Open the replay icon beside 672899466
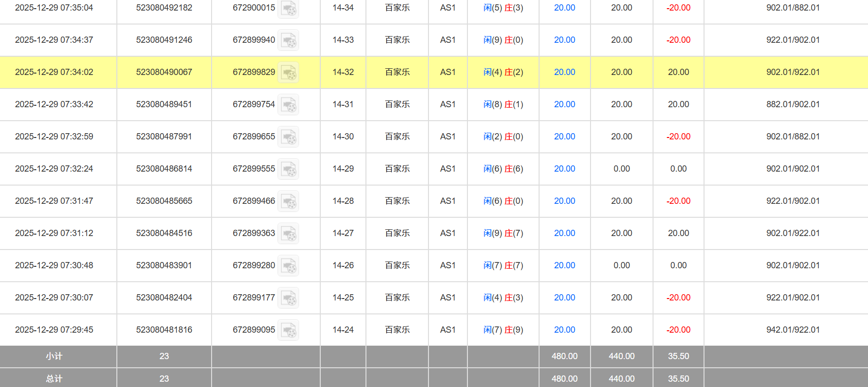This screenshot has width=868, height=387. point(289,201)
